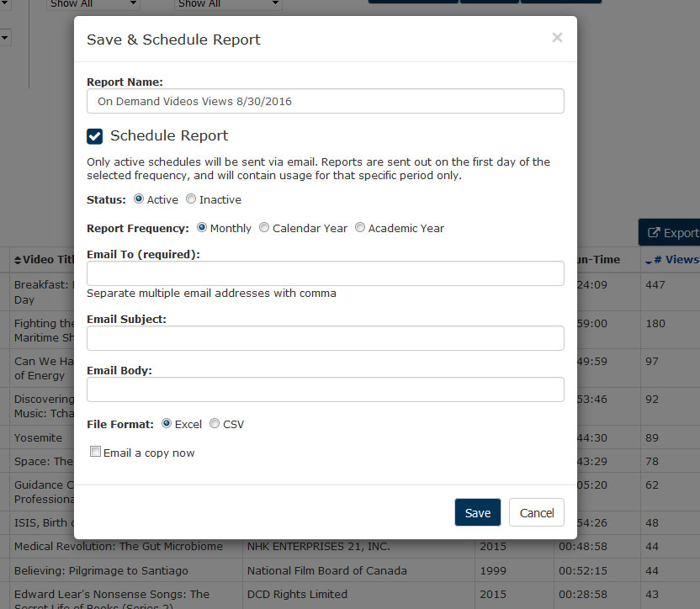Select CSV file format

tap(215, 423)
